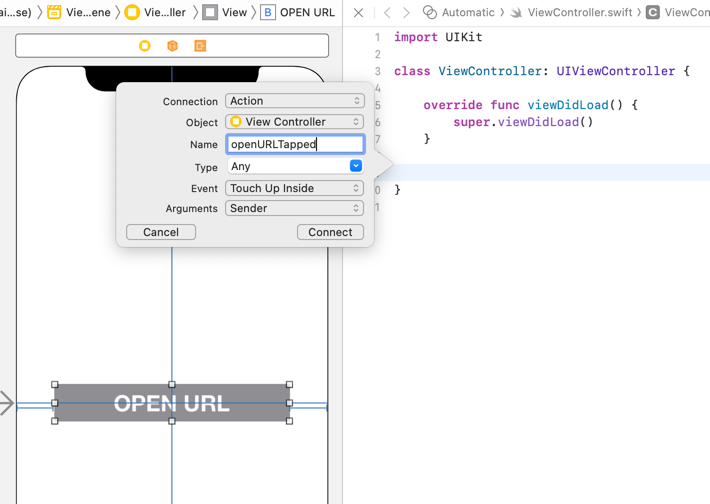Click the Exit icon in scene dock

point(200,46)
